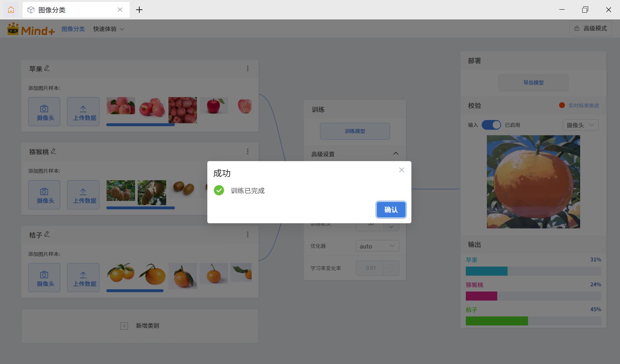This screenshot has width=620, height=364.
Task: Click 新增类别 to add a class
Action: (140, 326)
